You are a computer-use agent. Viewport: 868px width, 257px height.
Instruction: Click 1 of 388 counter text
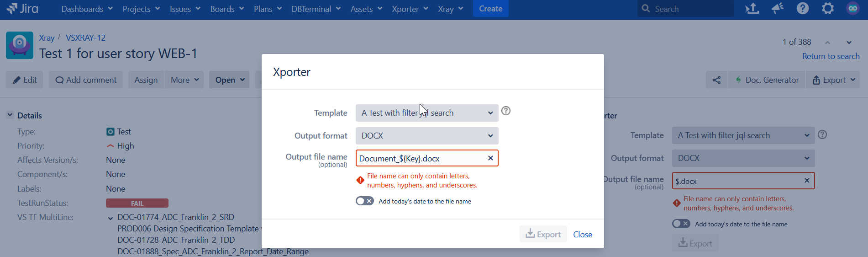797,42
